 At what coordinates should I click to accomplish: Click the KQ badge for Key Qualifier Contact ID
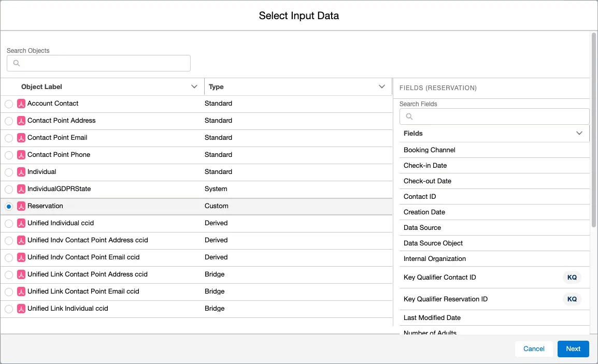coord(572,278)
